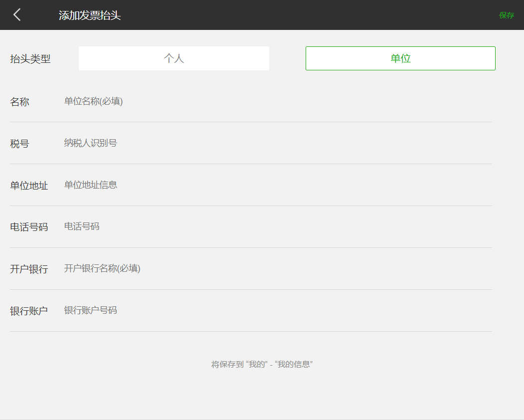This screenshot has width=524, height=420.
Task: Focus the 银行账户号码 input field
Action: pyautogui.click(x=274, y=311)
